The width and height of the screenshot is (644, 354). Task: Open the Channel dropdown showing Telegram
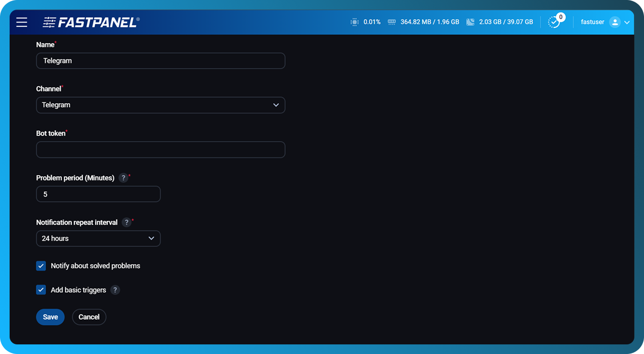coord(161,105)
